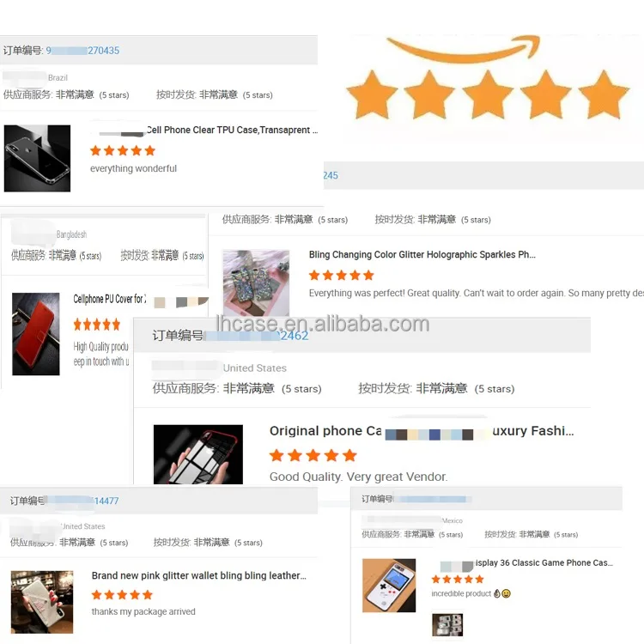Viewport: 644px width, 644px height.
Task: Open order number ending 14477
Action: [x=83, y=501]
